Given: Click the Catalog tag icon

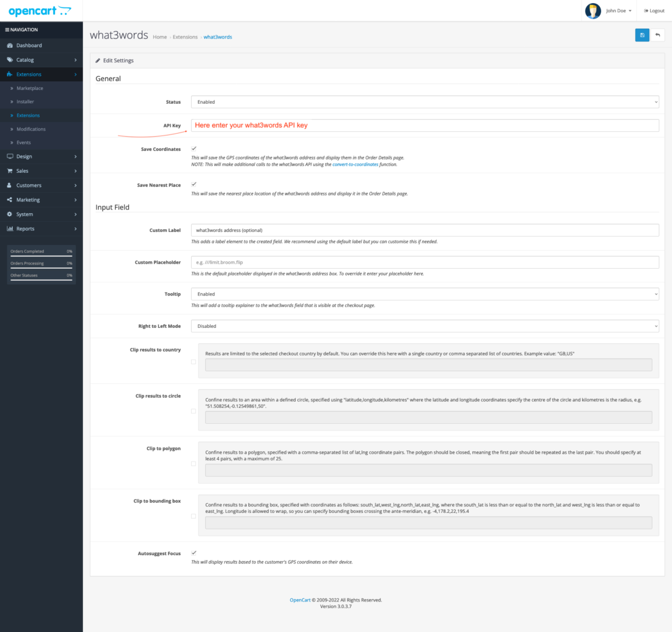Looking at the screenshot, I should 9,60.
